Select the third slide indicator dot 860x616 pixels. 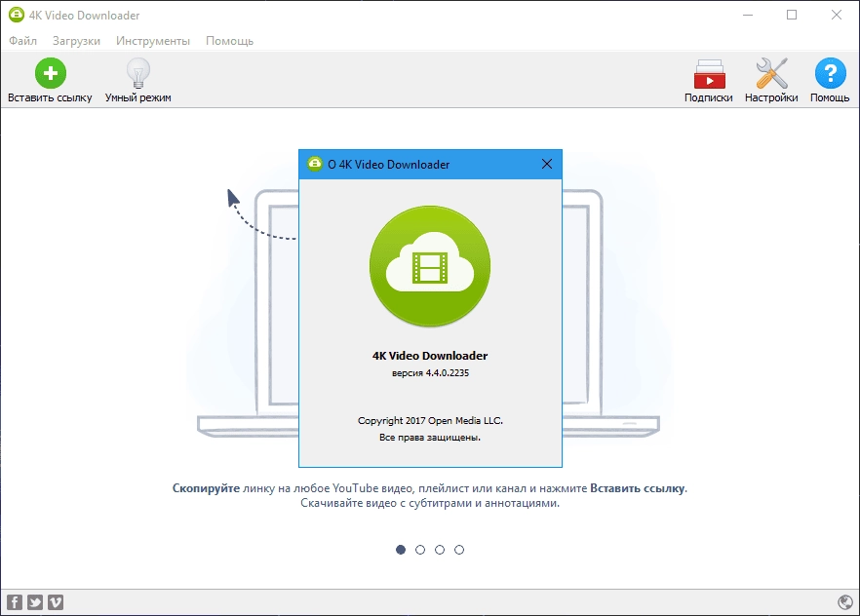440,550
